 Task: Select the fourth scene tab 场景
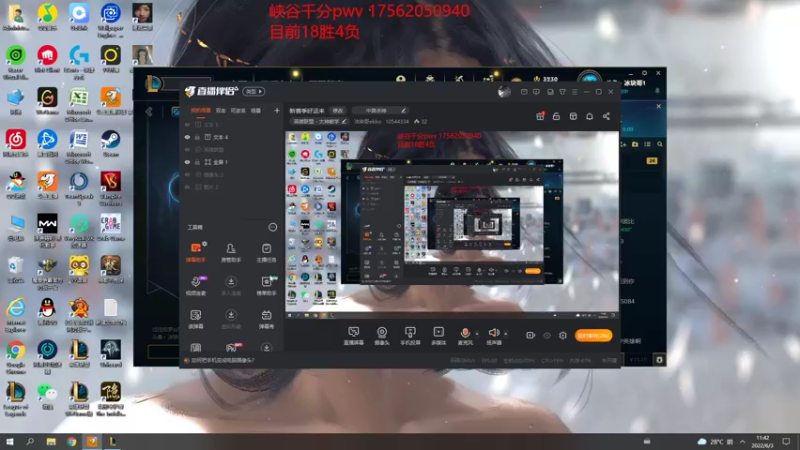[x=256, y=110]
